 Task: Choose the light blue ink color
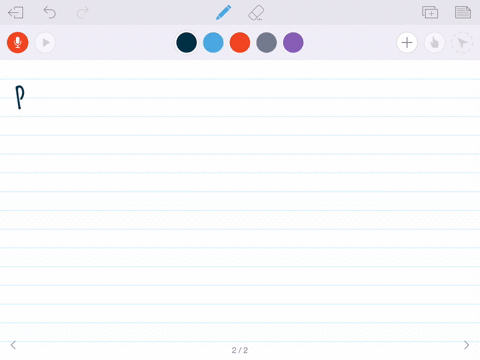213,43
